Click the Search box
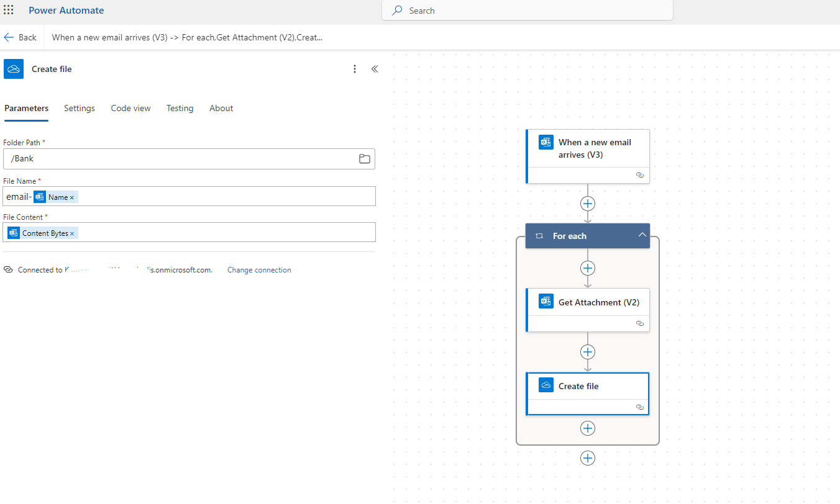The width and height of the screenshot is (840, 504). coord(527,11)
